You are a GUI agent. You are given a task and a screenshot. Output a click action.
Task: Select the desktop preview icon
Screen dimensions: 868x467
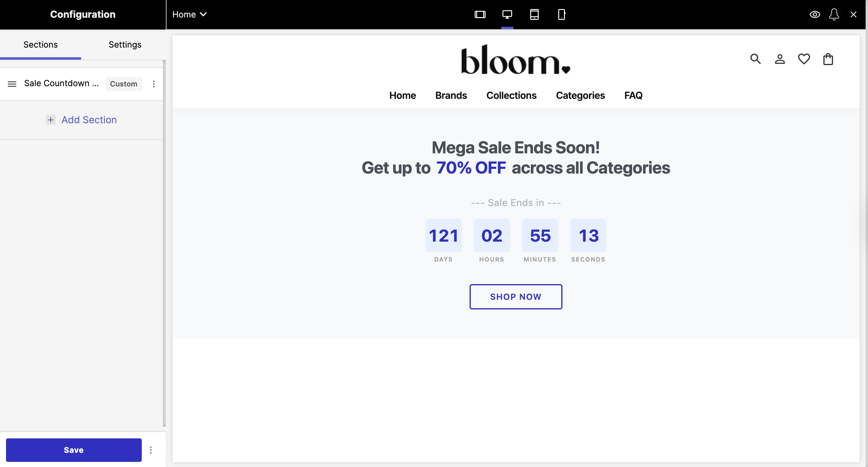pos(507,14)
